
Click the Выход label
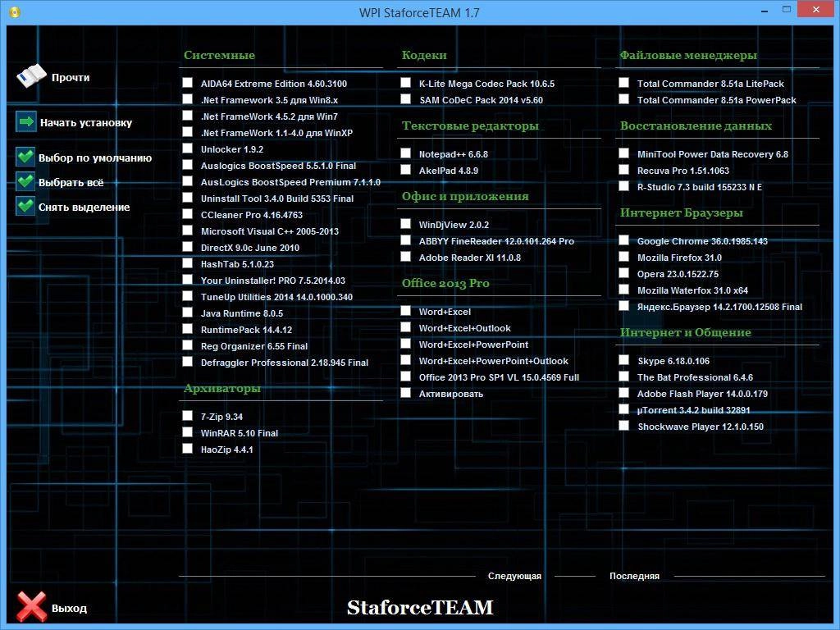(x=69, y=609)
